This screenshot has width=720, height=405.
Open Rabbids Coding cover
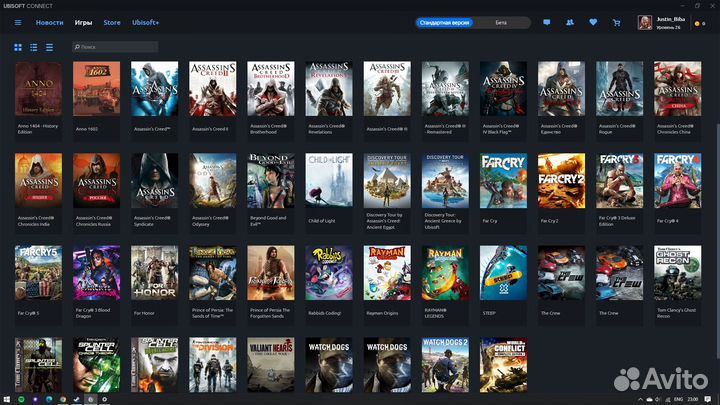329,273
